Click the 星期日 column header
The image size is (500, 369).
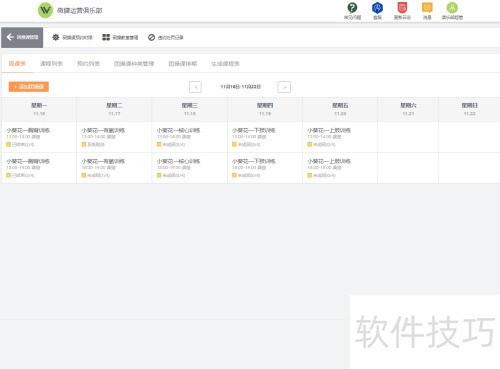469,109
